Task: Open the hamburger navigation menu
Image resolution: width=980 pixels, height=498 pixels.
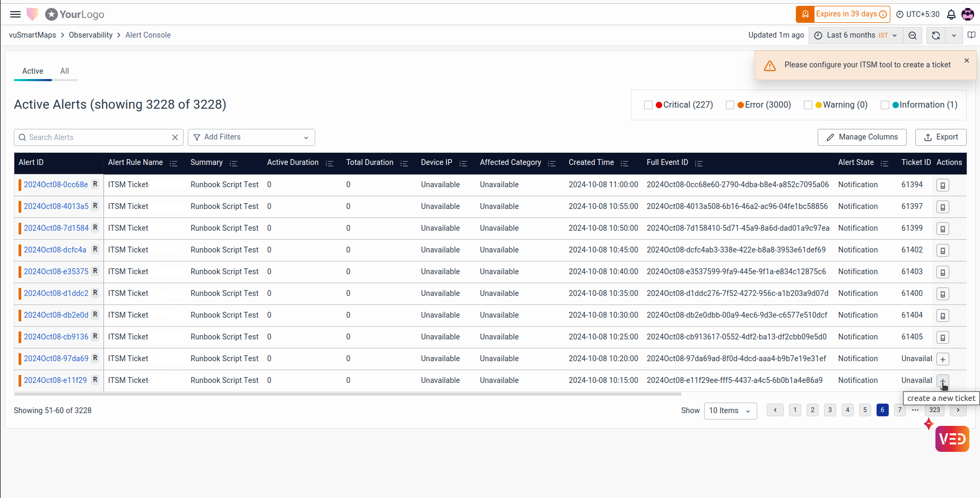Action: point(15,14)
